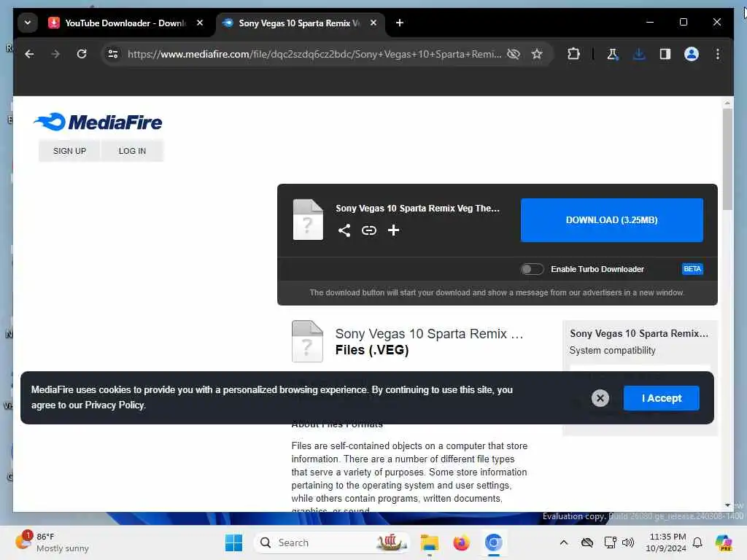Click the third-party cookies eye icon
Image resolution: width=747 pixels, height=560 pixels.
pyautogui.click(x=514, y=54)
